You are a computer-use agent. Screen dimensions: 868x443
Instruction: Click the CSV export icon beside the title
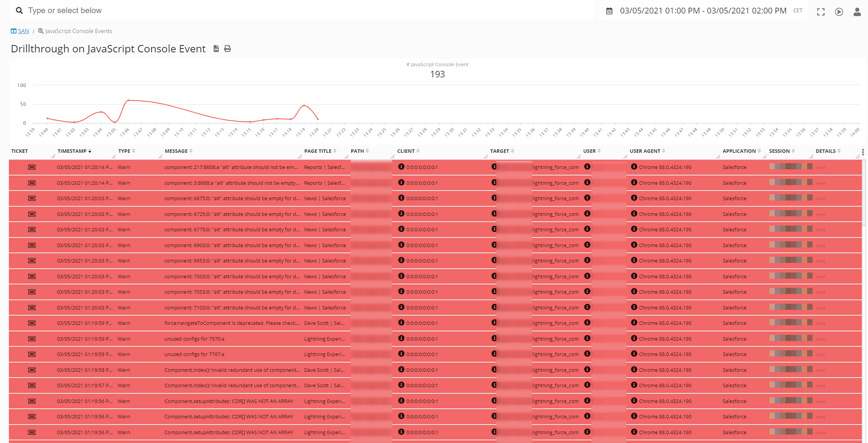(216, 49)
